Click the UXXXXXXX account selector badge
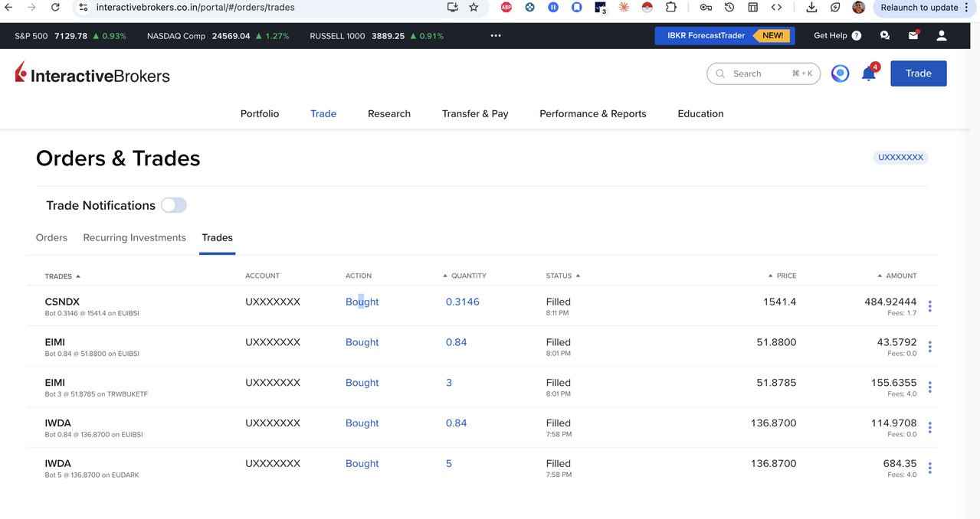Screen dimensions: 980x519 pos(900,157)
